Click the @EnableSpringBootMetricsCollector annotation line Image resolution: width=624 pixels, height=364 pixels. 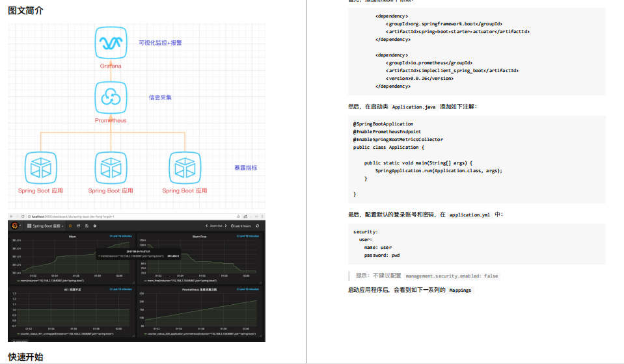[x=398, y=140]
